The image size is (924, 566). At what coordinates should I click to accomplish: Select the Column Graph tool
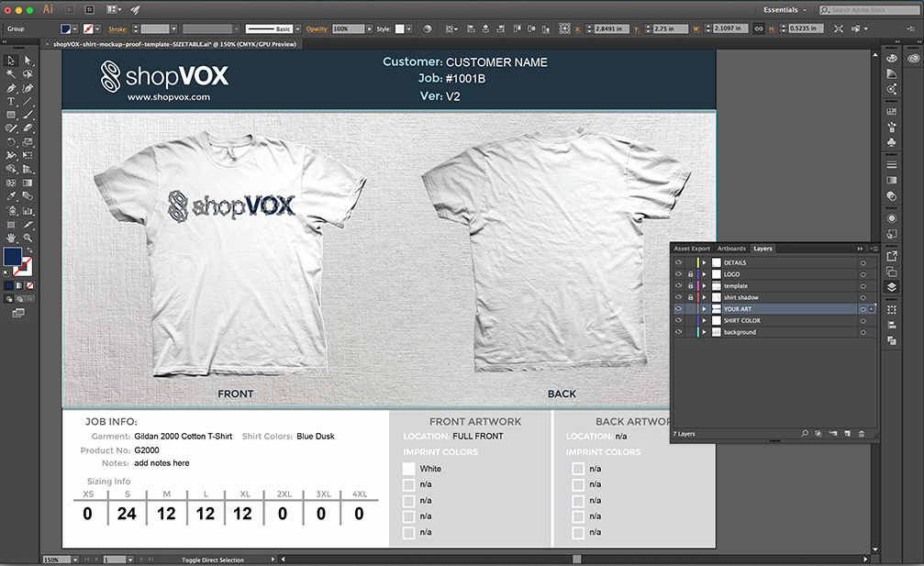pos(28,210)
